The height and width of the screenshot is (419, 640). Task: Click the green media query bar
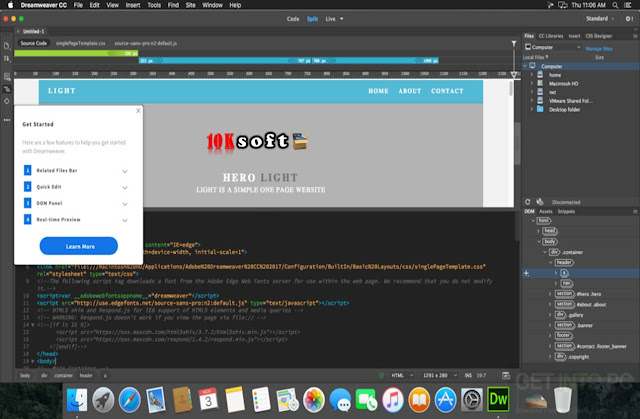(x=76, y=53)
